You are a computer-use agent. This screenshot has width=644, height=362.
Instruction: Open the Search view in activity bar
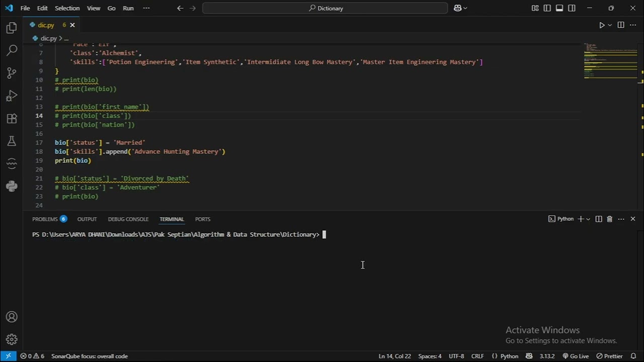pyautogui.click(x=12, y=50)
